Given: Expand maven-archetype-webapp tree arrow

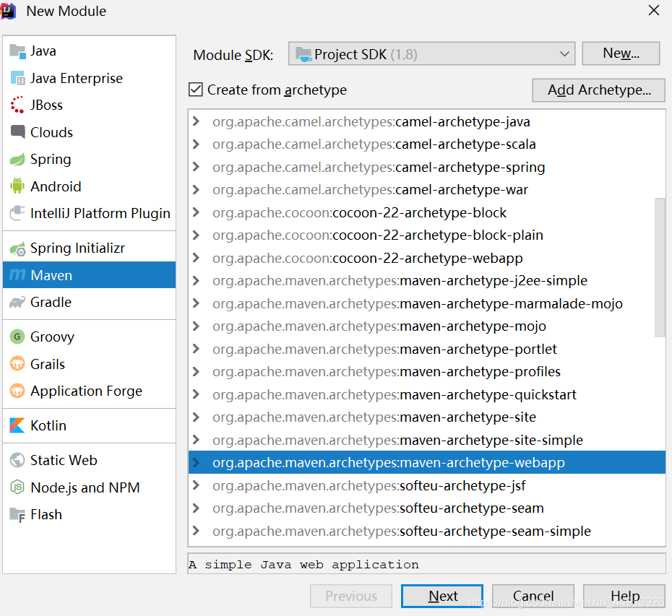Looking at the screenshot, I should pos(196,463).
